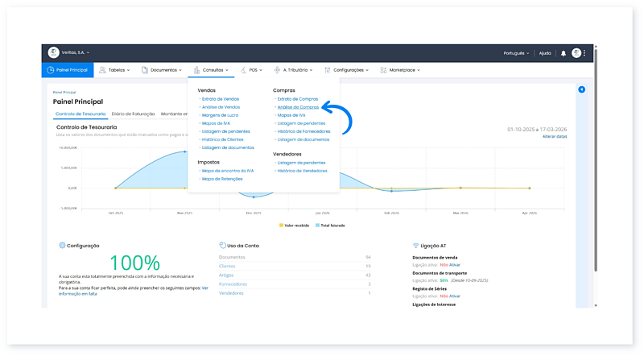Viewport: 644px width, 356px height.
Task: Click the blue circular side panel button
Action: coord(581,89)
